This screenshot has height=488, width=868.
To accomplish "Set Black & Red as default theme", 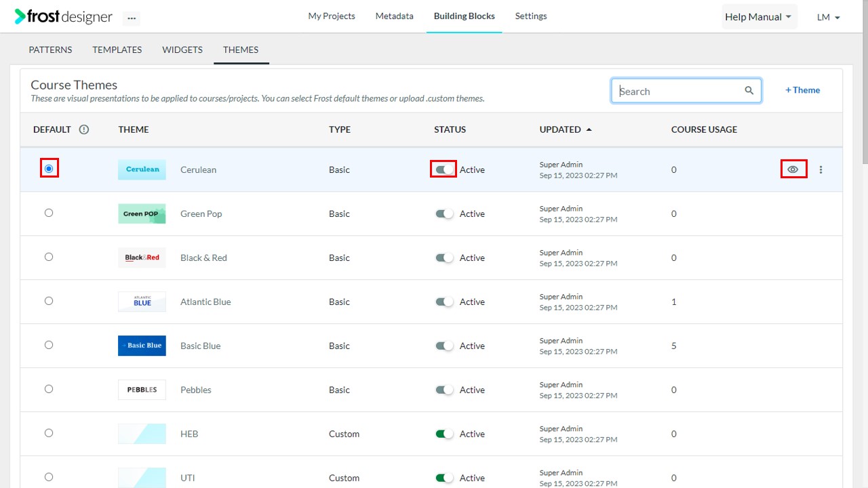I will point(49,257).
